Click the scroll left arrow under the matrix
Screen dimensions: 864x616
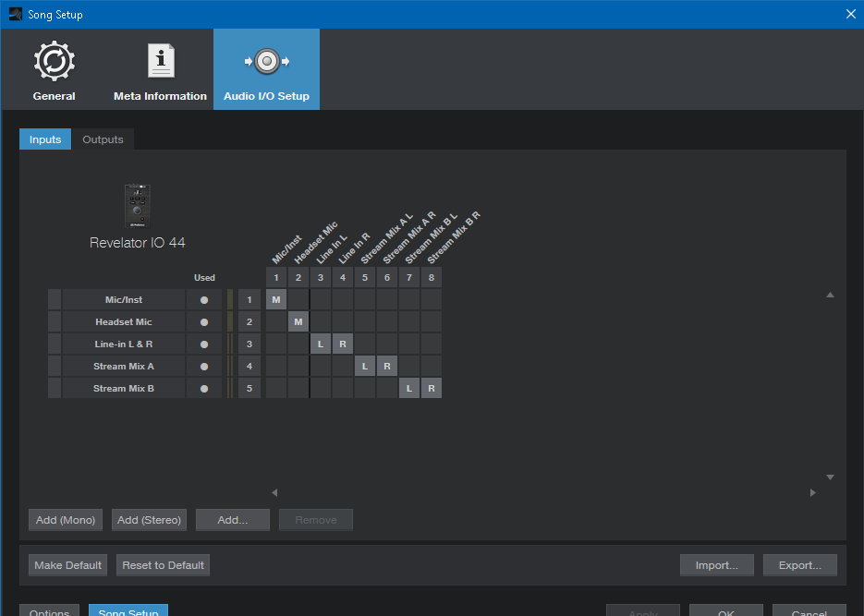[x=274, y=492]
